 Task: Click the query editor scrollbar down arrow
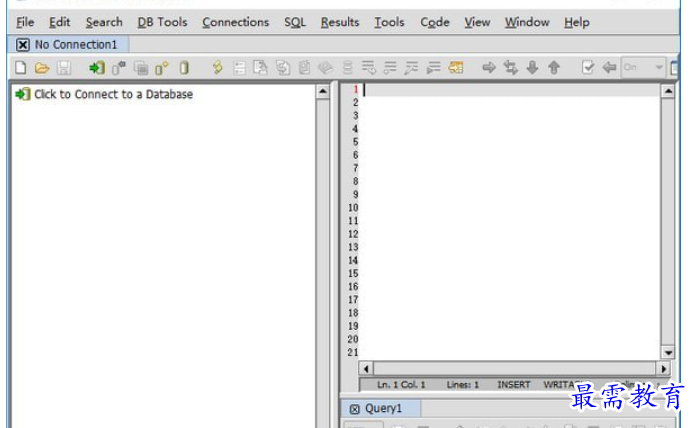coord(668,352)
